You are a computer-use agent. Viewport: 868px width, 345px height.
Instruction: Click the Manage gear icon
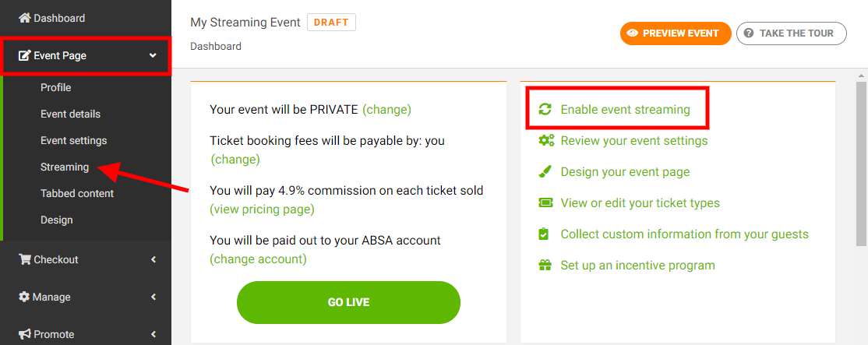[25, 297]
